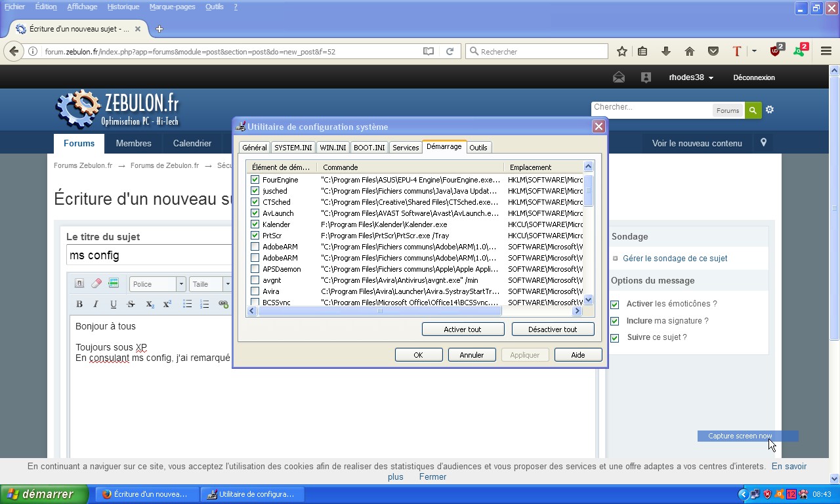840x504 pixels.
Task: Click the démarrer Start button
Action: coord(44,494)
